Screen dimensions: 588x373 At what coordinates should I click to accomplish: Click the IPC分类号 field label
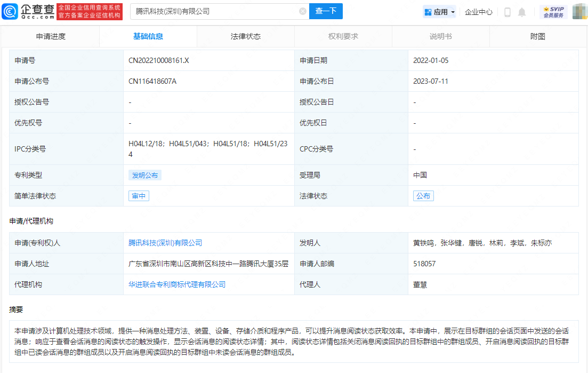click(x=30, y=149)
